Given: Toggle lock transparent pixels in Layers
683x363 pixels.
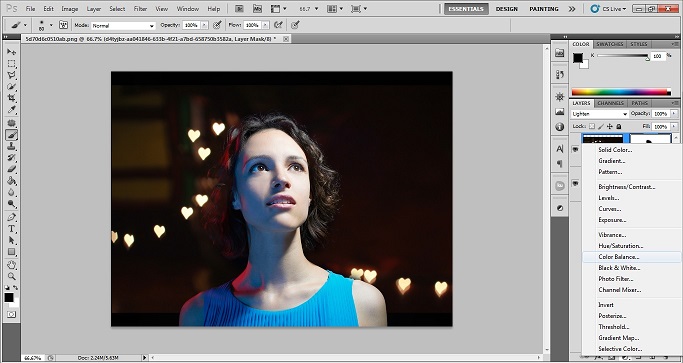Looking at the screenshot, I should [x=592, y=126].
